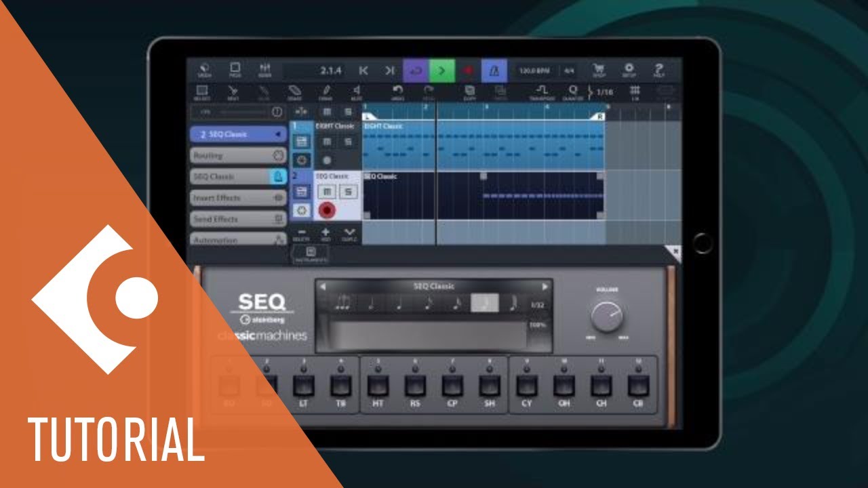Open the Instruments panel button
The height and width of the screenshot is (488, 868).
310,254
